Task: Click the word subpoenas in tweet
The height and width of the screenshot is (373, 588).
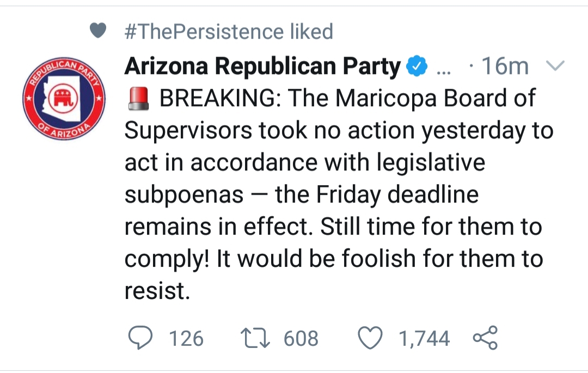Action: click(x=184, y=195)
